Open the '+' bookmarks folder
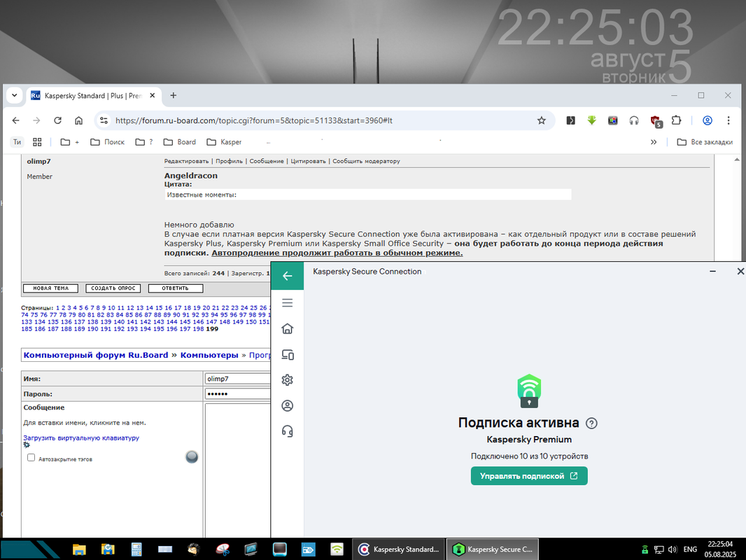746x560 pixels. (x=70, y=142)
